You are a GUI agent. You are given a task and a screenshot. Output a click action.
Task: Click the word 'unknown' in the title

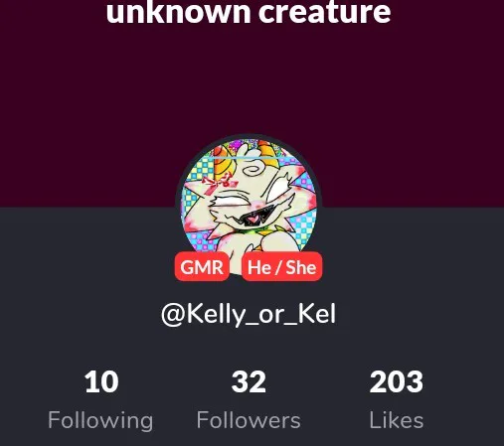click(x=178, y=12)
